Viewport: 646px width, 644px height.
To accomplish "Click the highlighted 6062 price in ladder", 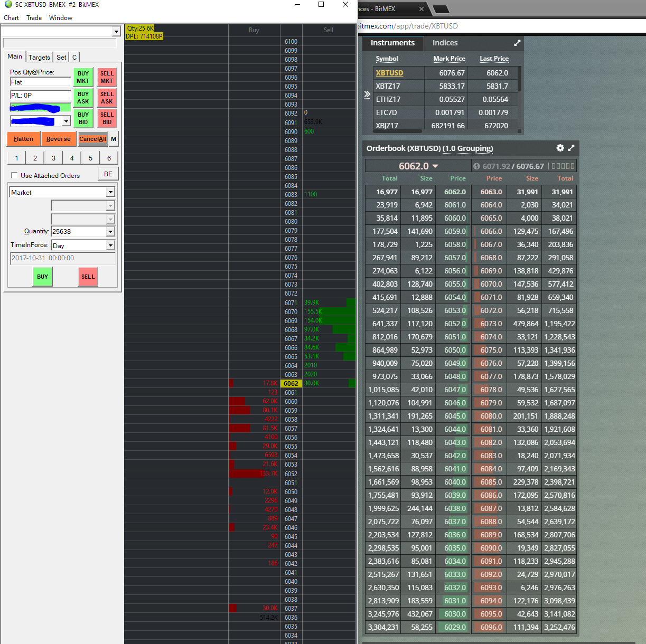I will (x=291, y=384).
